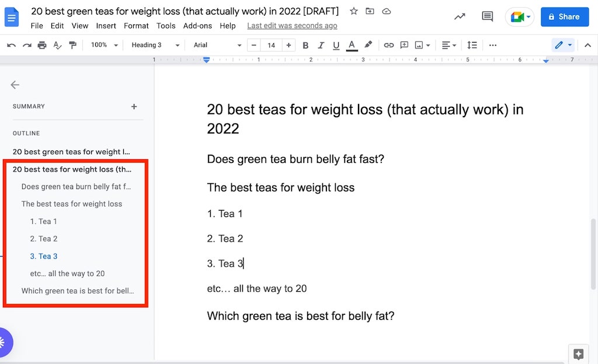Open the 'Last edit was seconds ago' link
This screenshot has height=364, width=598.
tap(292, 26)
